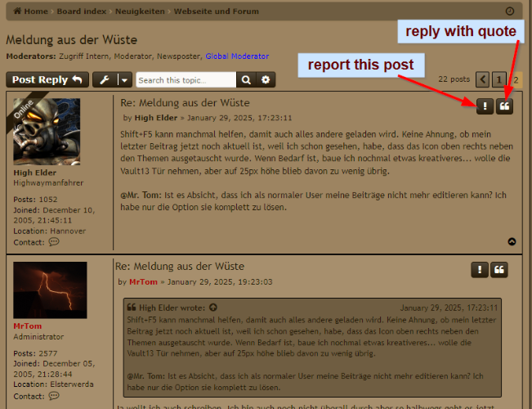Screen dimensions: 532x409
Task: Click clock icon in breadcrumb bar
Action: [x=510, y=11]
